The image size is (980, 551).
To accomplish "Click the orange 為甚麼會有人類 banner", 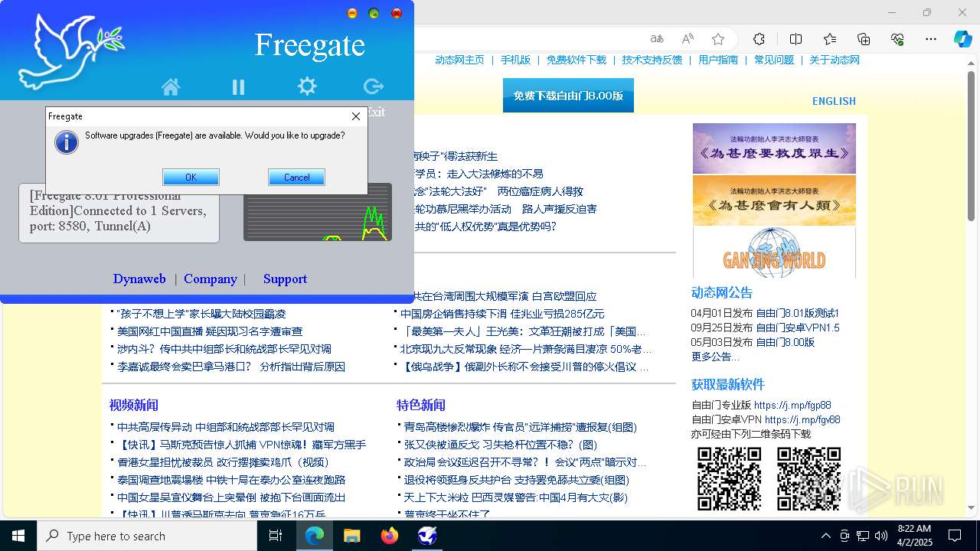I will tap(774, 200).
